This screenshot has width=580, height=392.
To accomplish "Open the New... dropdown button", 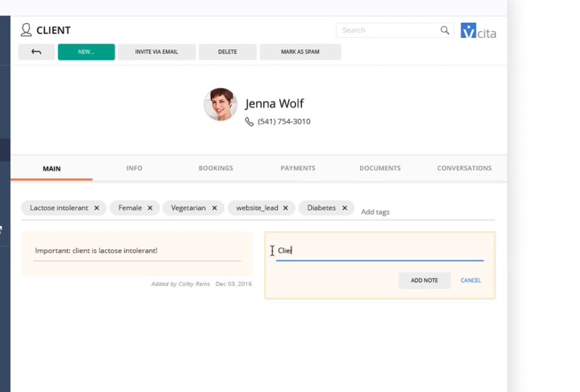I will (86, 52).
